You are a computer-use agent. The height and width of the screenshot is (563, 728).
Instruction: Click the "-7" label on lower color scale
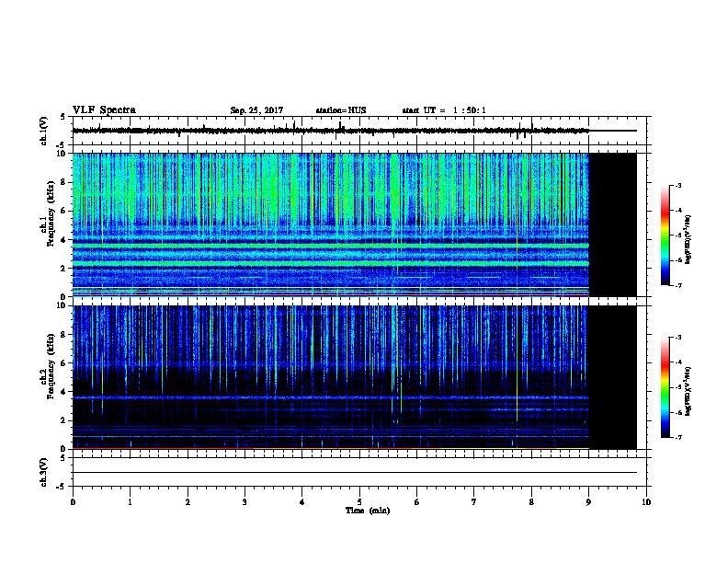678,438
